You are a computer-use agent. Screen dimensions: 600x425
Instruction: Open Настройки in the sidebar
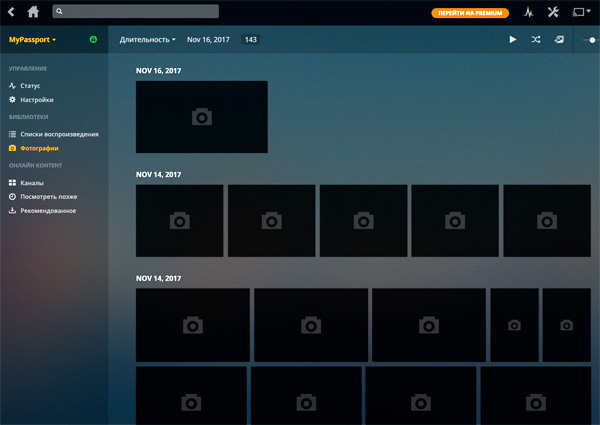tap(36, 100)
